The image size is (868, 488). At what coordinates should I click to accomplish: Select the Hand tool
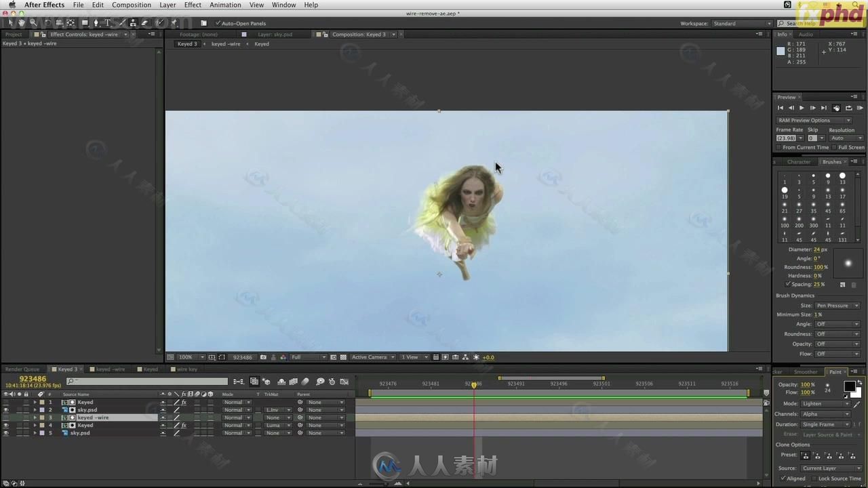click(22, 23)
